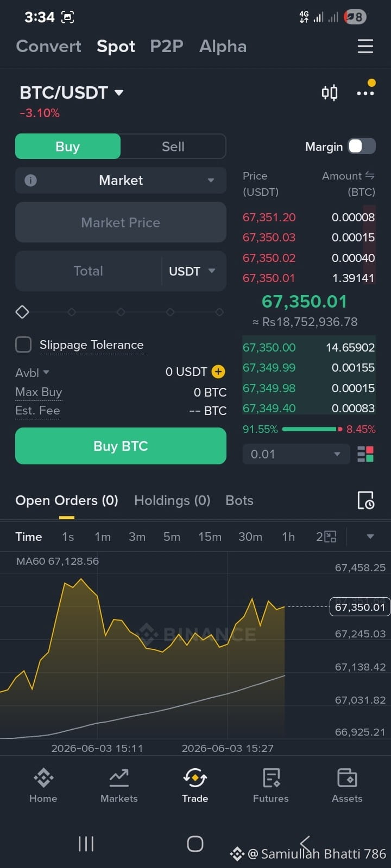Select the 15m chart interval

210,537
